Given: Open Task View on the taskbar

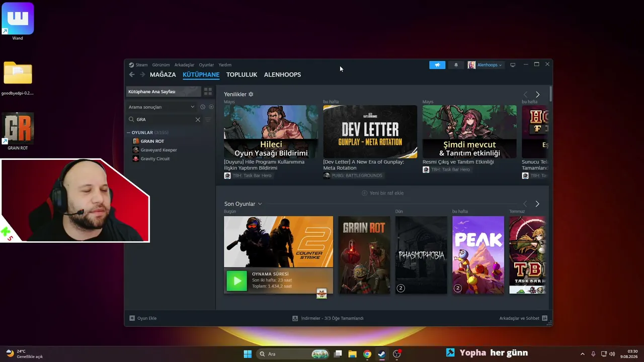Looking at the screenshot, I should [338, 354].
